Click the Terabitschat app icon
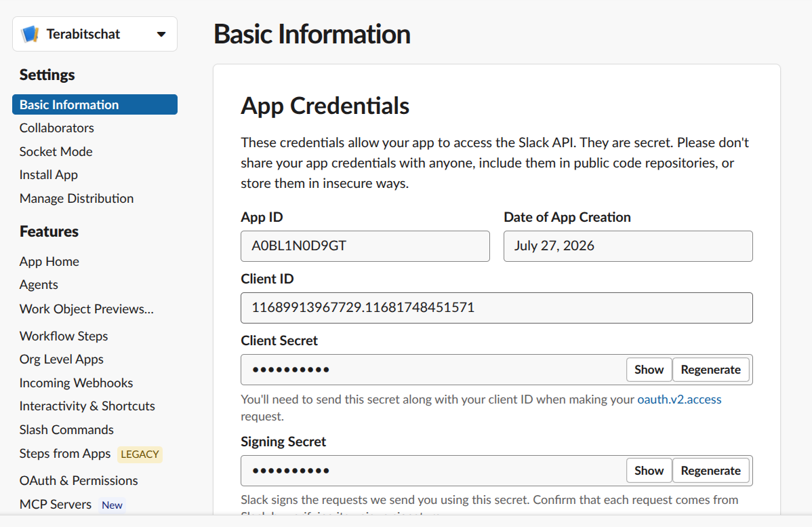This screenshot has width=812, height=527. click(x=30, y=34)
